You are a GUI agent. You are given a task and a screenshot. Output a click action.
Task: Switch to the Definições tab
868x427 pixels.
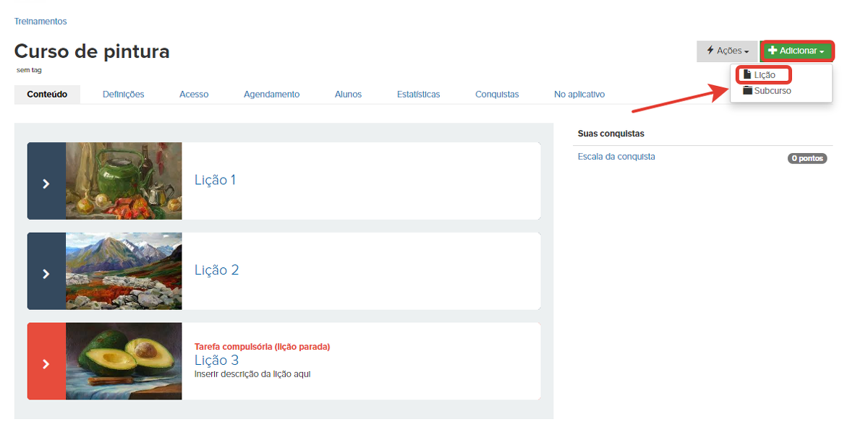coord(123,95)
